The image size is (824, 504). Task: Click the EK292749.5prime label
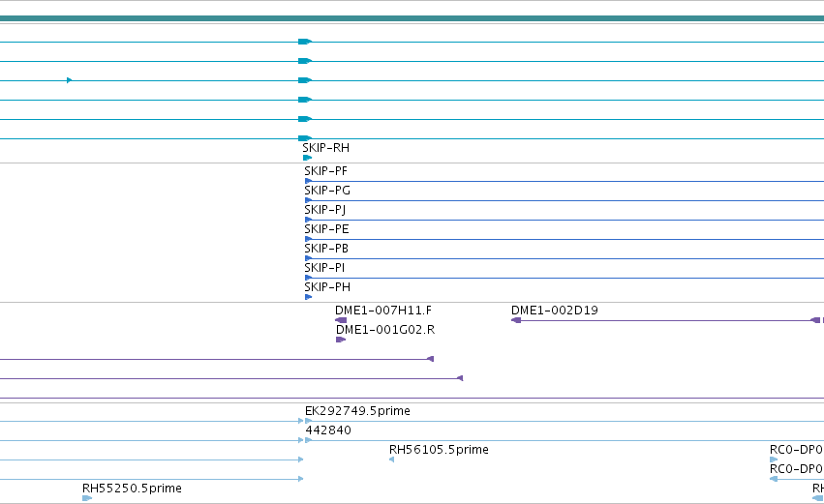pos(357,411)
